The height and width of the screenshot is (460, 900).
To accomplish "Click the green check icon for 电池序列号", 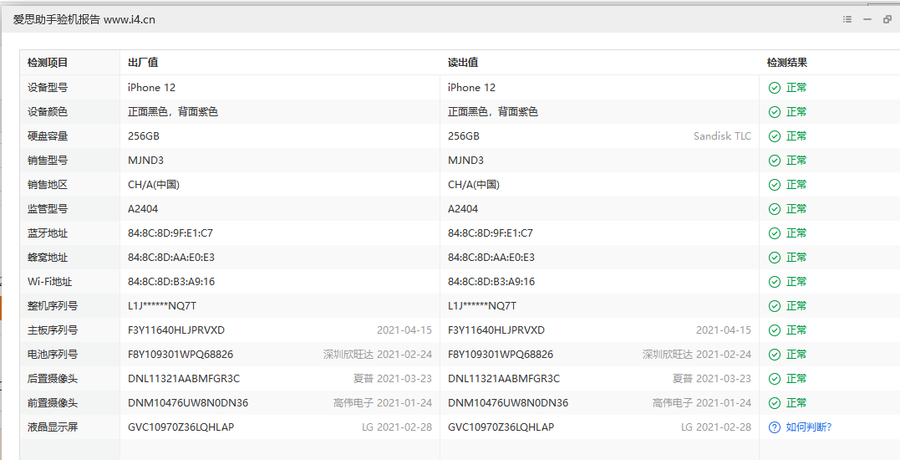I will point(774,354).
